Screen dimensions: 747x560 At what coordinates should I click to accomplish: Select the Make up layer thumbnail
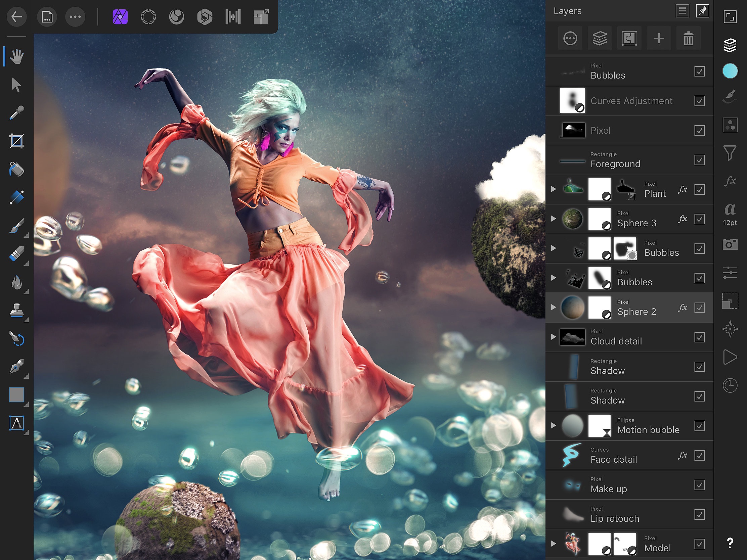573,485
